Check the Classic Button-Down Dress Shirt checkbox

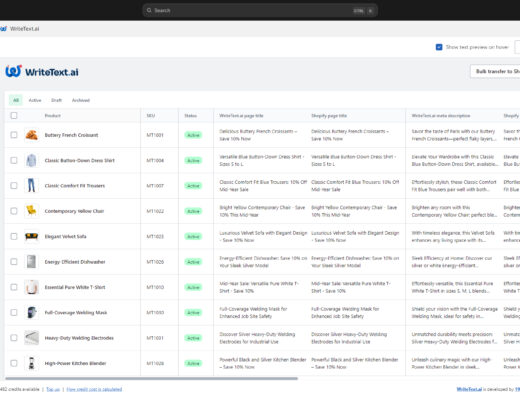tap(14, 160)
